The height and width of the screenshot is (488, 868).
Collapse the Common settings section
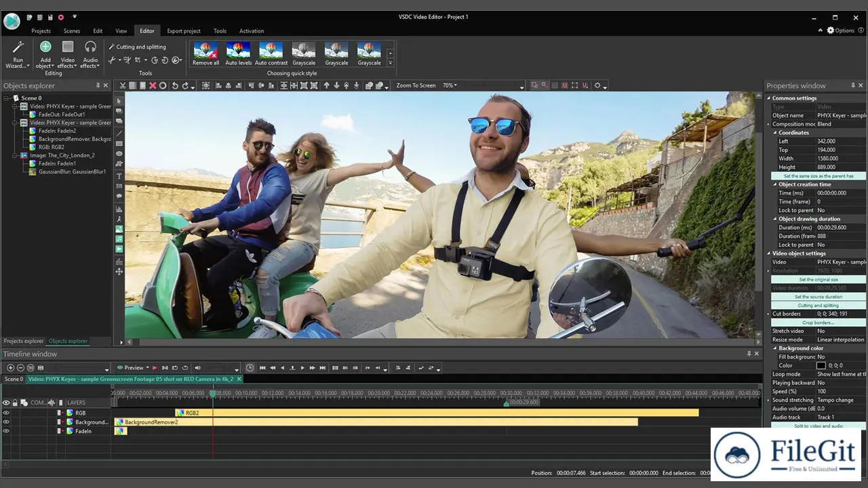click(x=769, y=98)
